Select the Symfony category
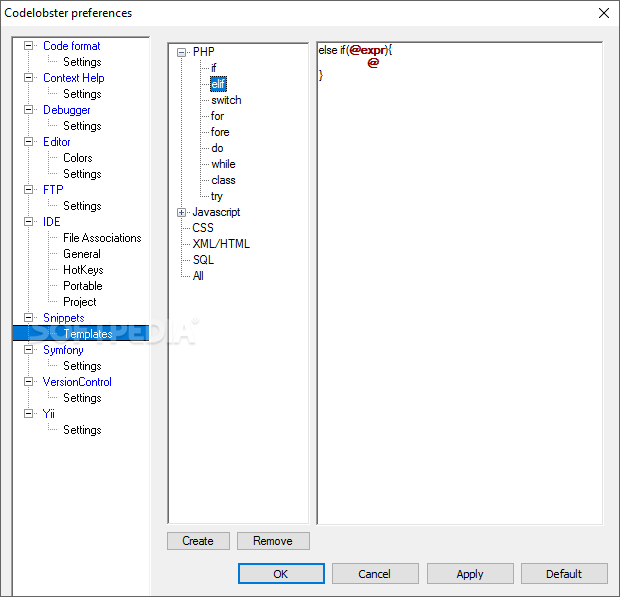Image resolution: width=620 pixels, height=597 pixels. (63, 350)
